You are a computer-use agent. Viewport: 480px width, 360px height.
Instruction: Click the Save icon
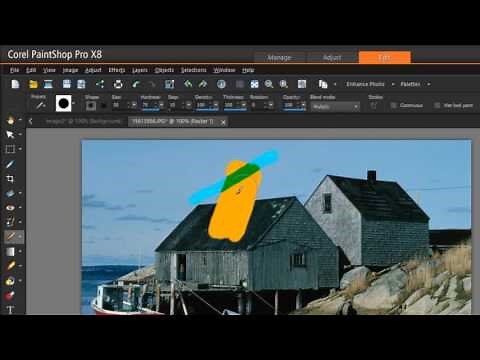click(x=67, y=84)
